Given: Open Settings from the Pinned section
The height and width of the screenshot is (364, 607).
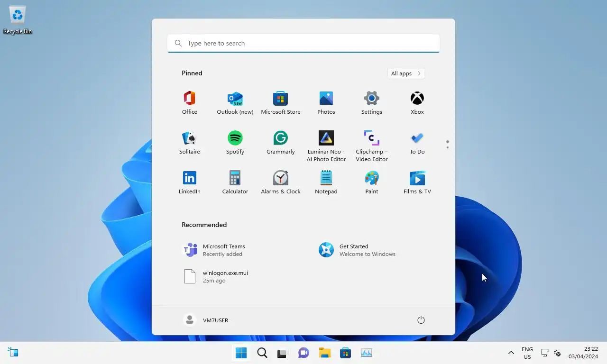Looking at the screenshot, I should point(372,103).
